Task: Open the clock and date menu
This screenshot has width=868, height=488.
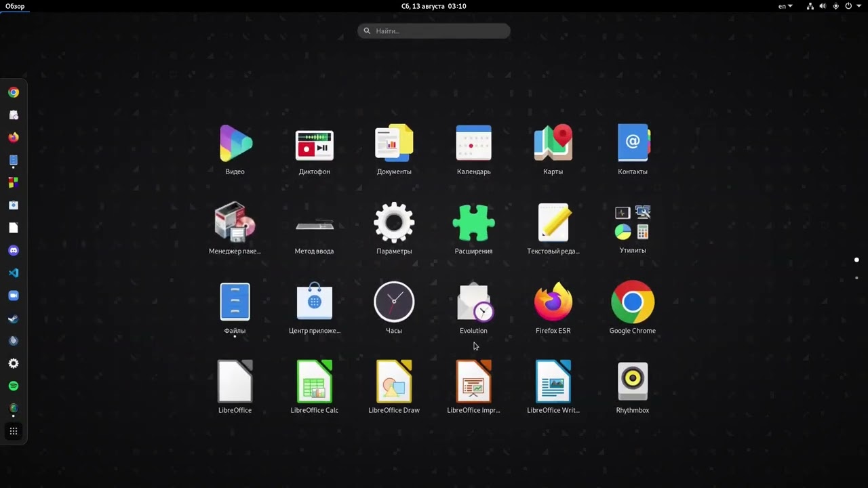Action: click(434, 6)
